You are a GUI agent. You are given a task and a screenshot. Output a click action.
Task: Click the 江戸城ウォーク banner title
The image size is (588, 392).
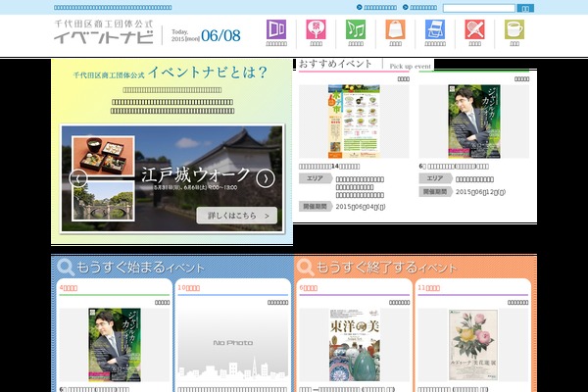tap(195, 174)
